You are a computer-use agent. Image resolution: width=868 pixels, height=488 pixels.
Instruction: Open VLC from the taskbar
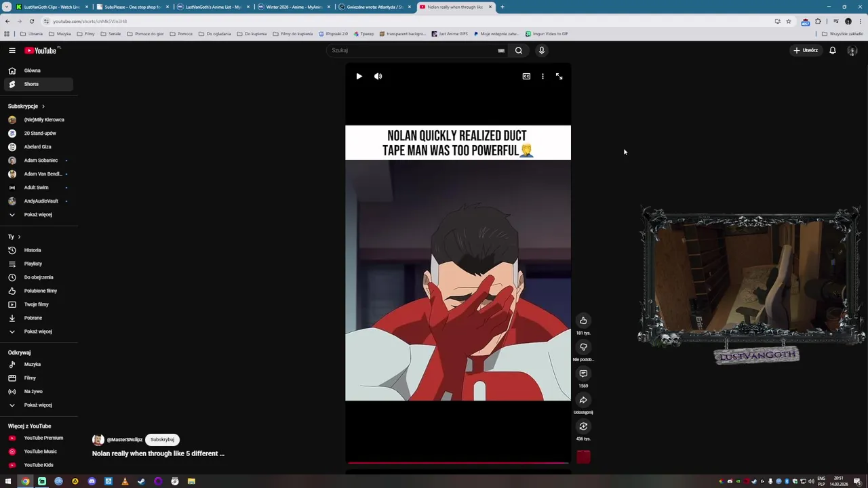tap(125, 481)
